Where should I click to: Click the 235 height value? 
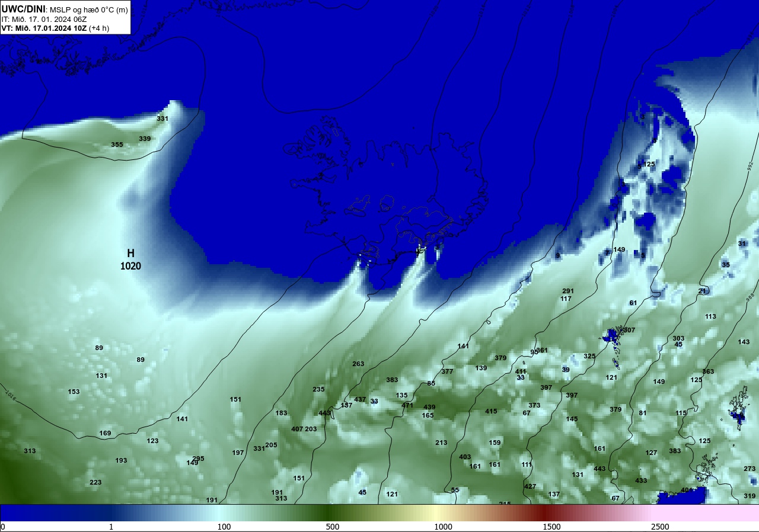click(x=318, y=389)
